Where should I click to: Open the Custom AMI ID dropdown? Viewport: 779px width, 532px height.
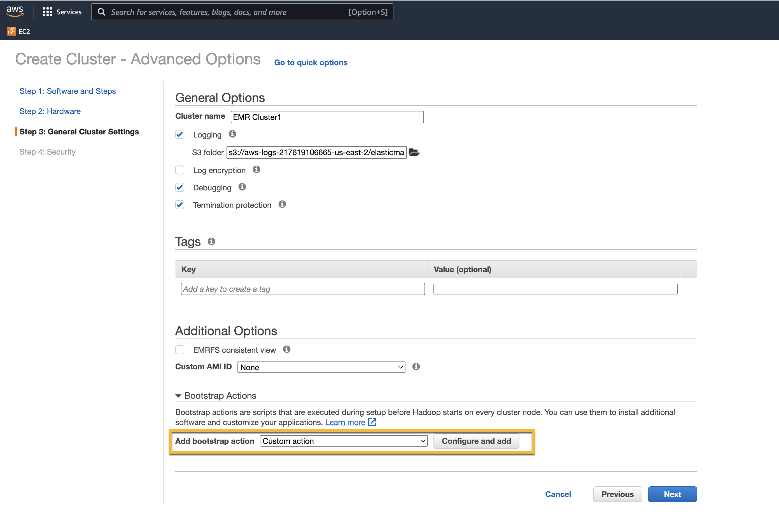(x=321, y=367)
